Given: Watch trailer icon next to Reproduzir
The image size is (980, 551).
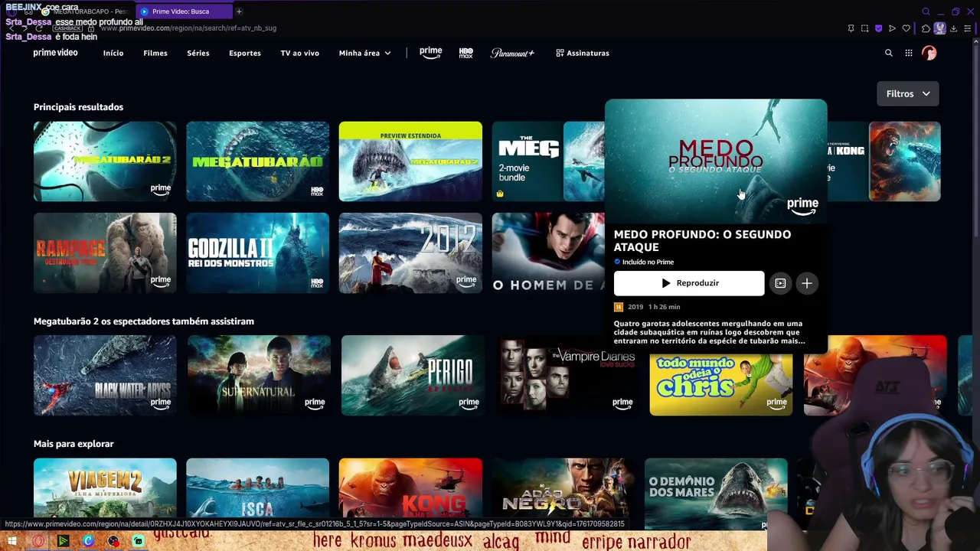Looking at the screenshot, I should (780, 283).
